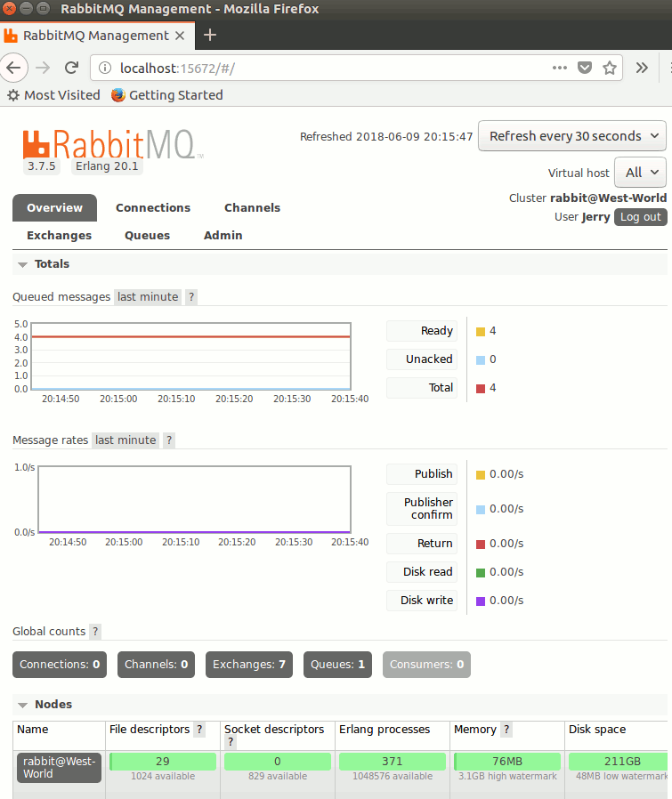The width and height of the screenshot is (672, 799).
Task: Open Most Visited bookmarks folder
Action: click(53, 95)
